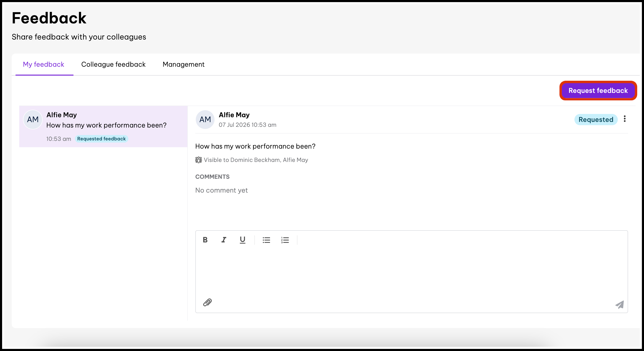The height and width of the screenshot is (351, 644).
Task: Underline text in the comment editor
Action: tap(242, 240)
